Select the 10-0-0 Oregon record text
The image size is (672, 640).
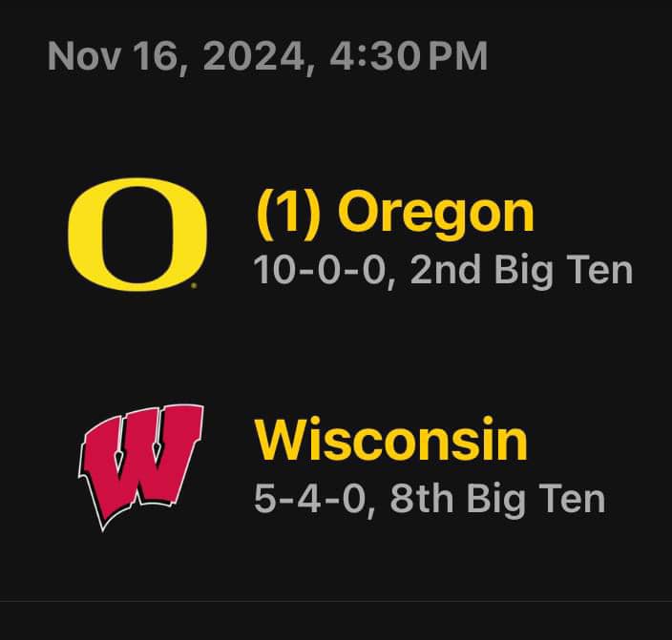coord(320,270)
